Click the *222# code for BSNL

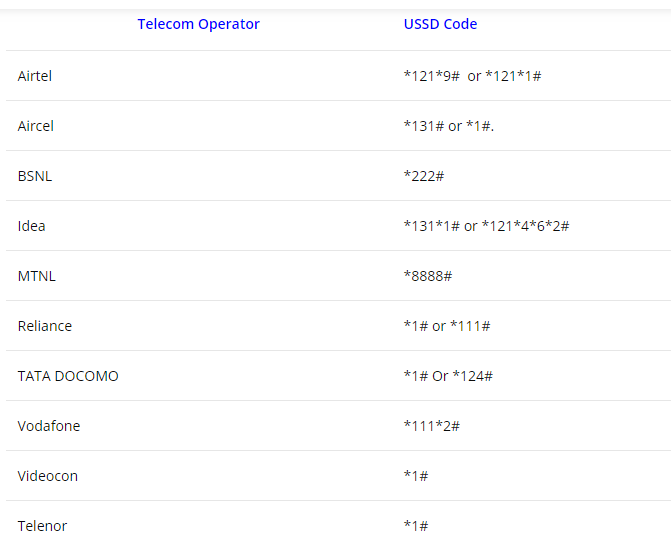tap(424, 176)
